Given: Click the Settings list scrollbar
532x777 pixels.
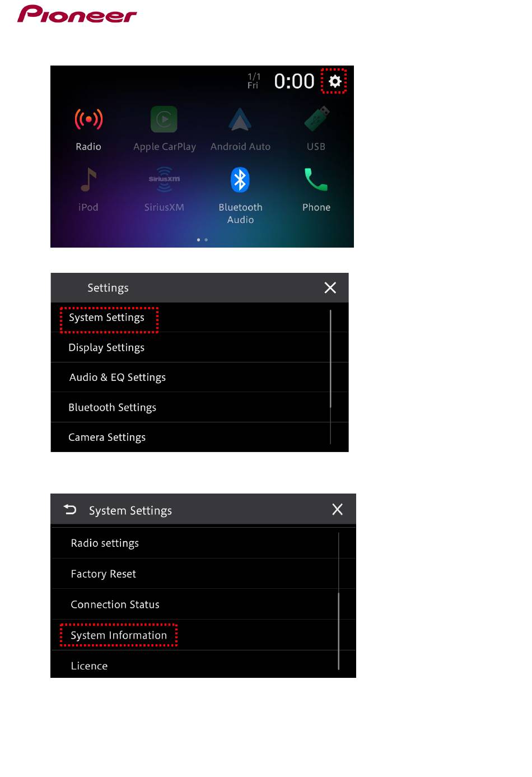Looking at the screenshot, I should point(331,376).
